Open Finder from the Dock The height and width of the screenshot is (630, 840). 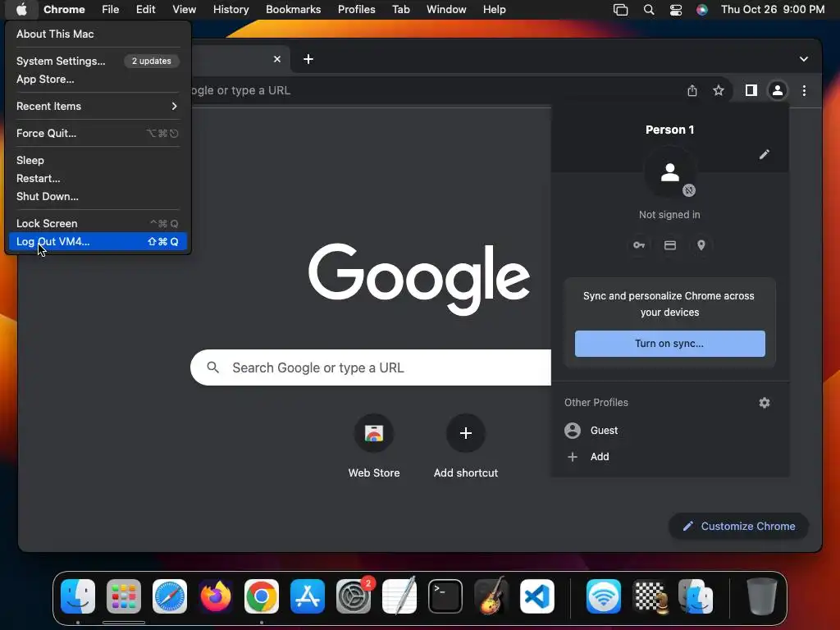pyautogui.click(x=78, y=596)
